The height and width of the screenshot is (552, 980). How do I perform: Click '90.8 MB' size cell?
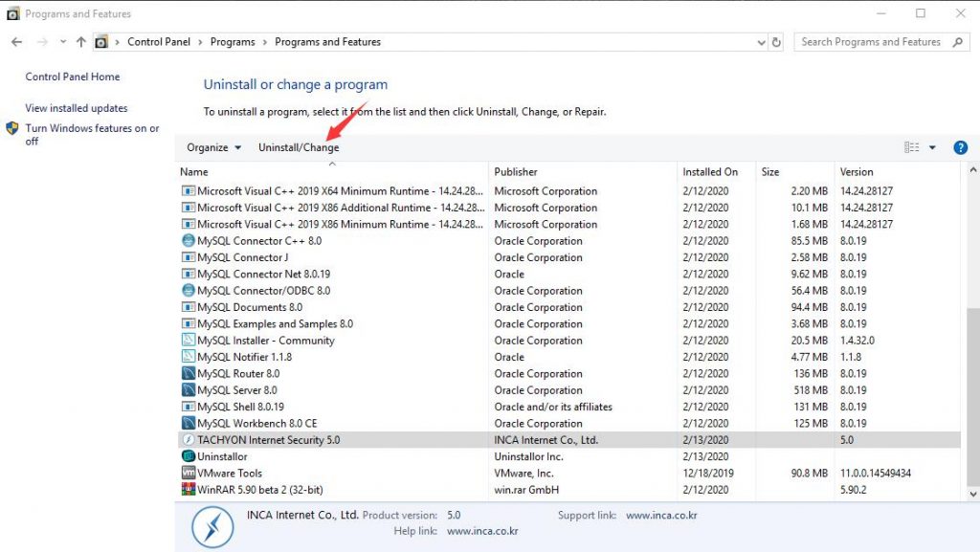[810, 473]
